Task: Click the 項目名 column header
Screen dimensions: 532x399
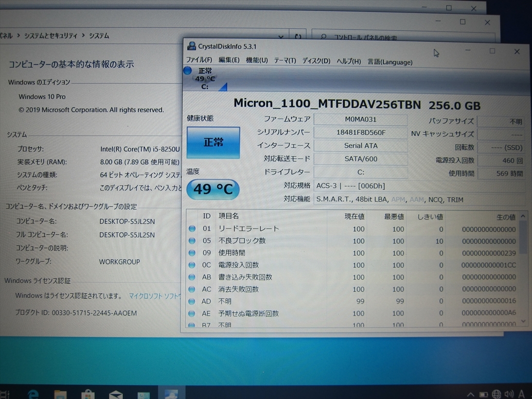Action: (229, 216)
